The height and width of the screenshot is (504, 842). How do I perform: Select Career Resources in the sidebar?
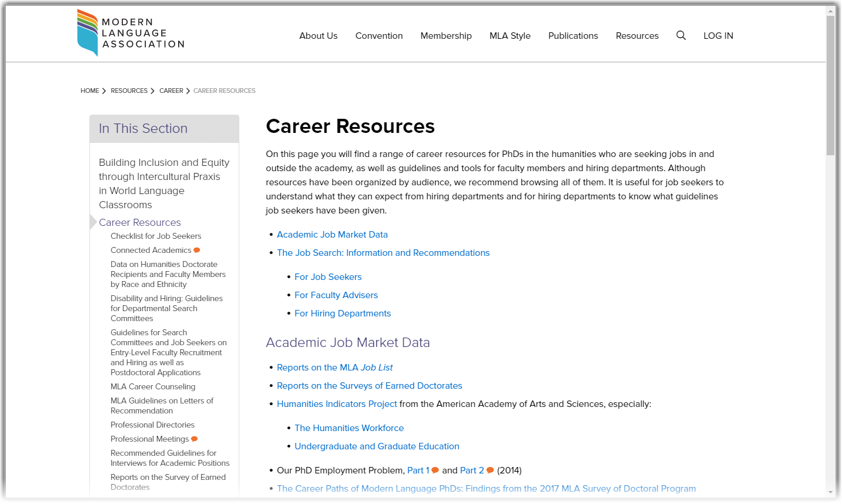click(140, 222)
